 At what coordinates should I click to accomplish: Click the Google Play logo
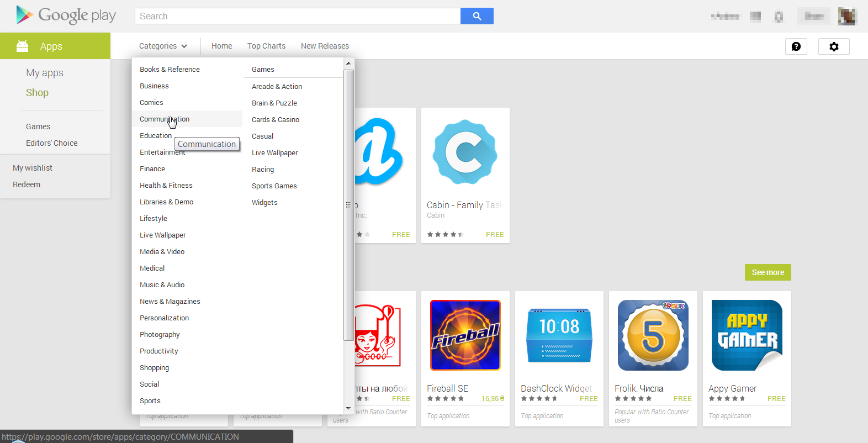click(x=66, y=15)
